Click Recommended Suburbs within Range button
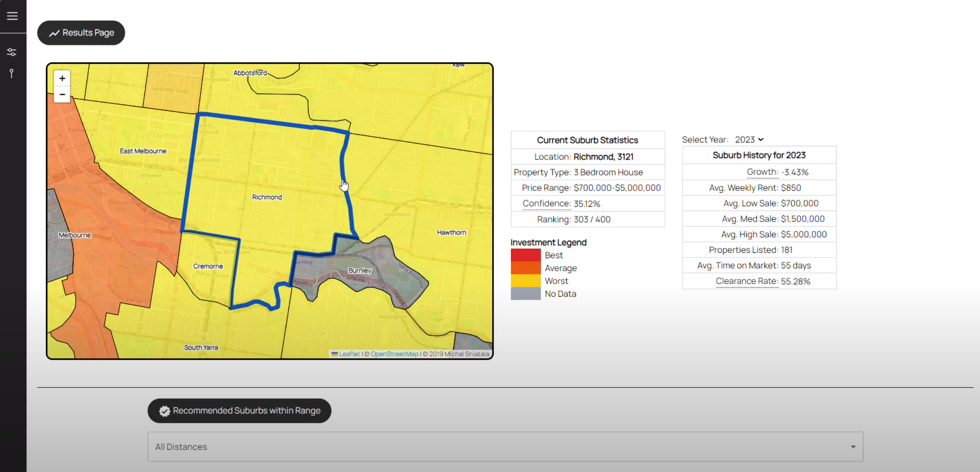The width and height of the screenshot is (980, 472). tap(239, 410)
